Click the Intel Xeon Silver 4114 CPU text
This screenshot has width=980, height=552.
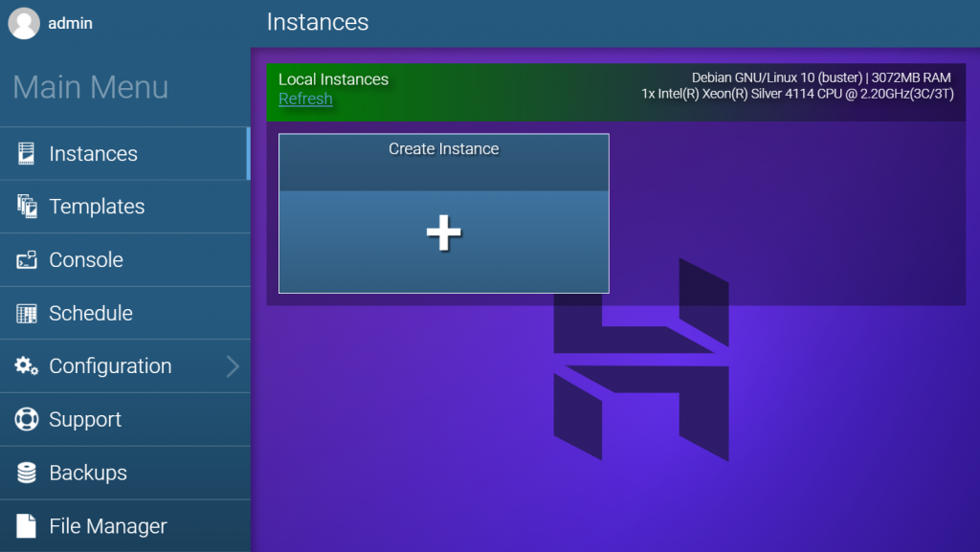point(797,94)
